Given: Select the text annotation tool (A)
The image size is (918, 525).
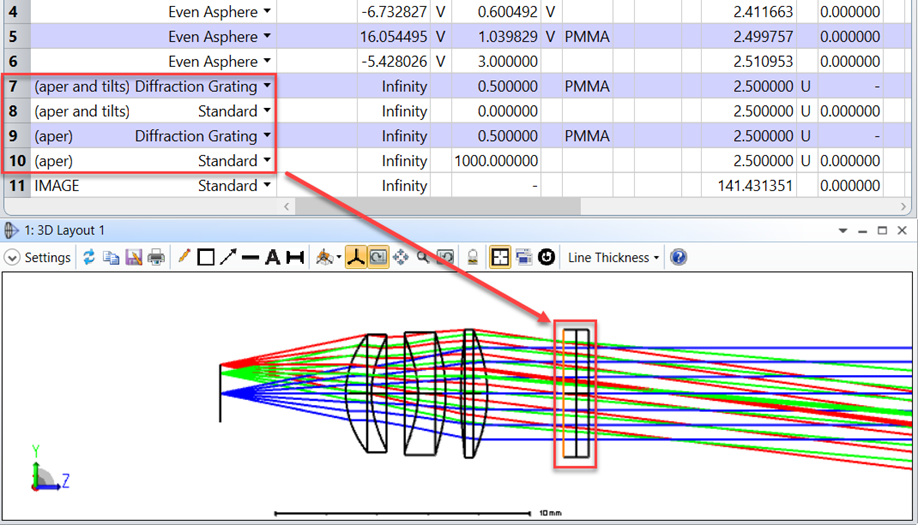Looking at the screenshot, I should (x=272, y=258).
